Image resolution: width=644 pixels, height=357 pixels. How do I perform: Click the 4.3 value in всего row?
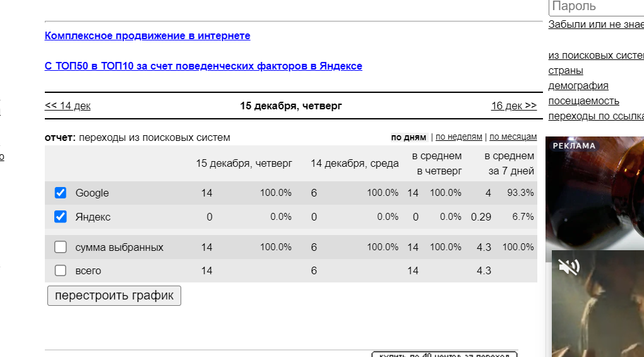click(484, 270)
